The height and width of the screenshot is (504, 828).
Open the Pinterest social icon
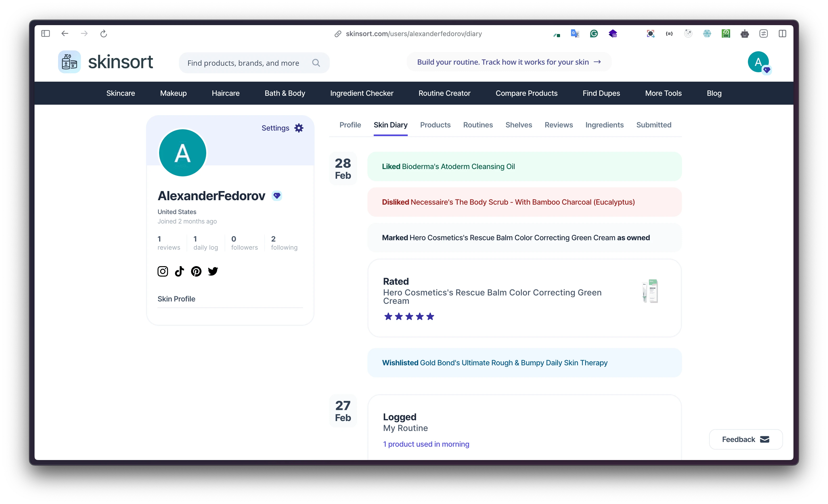196,271
